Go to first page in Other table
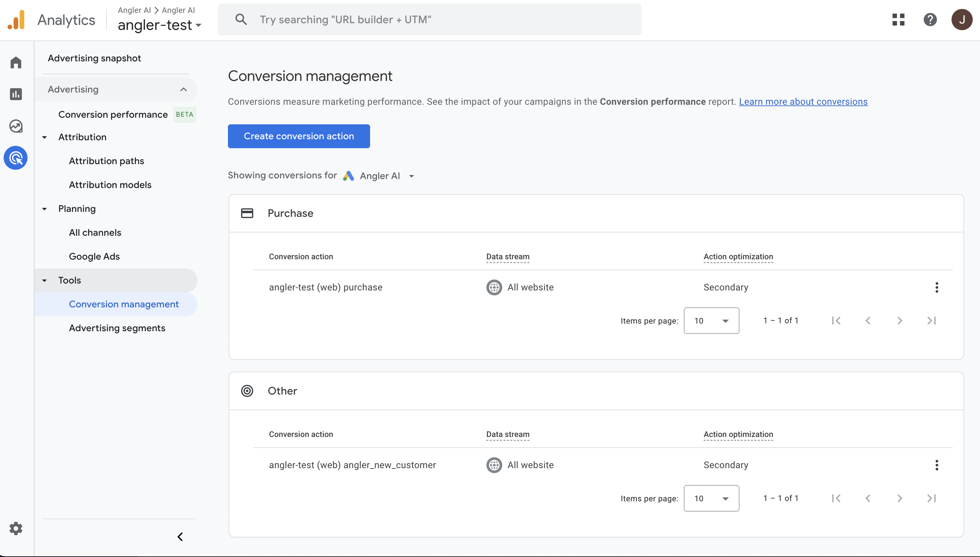The image size is (980, 557). tap(836, 498)
